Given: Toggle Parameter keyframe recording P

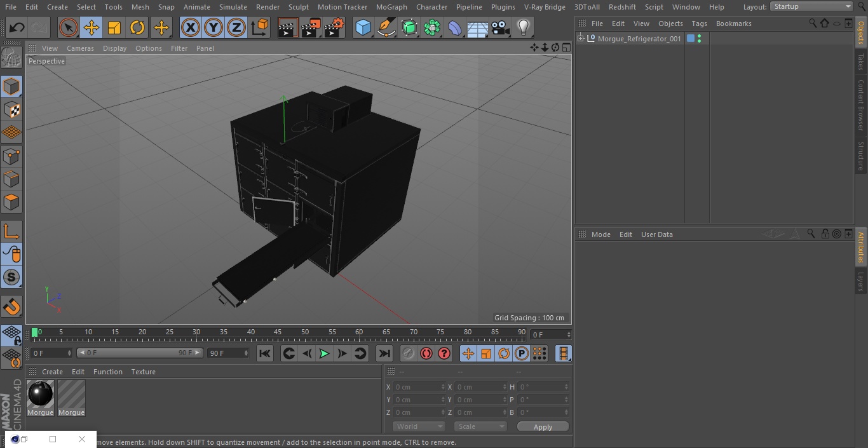Looking at the screenshot, I should (x=522, y=353).
